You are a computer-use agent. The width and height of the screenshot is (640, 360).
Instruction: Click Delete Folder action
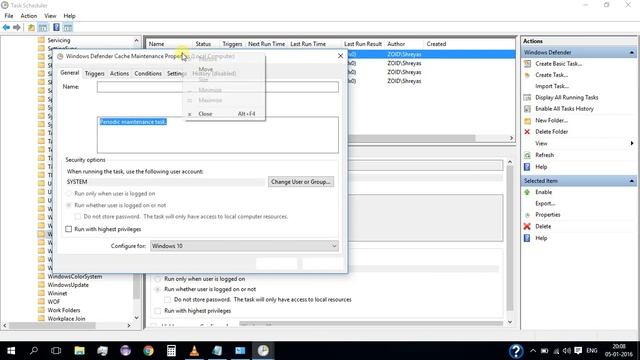(551, 132)
